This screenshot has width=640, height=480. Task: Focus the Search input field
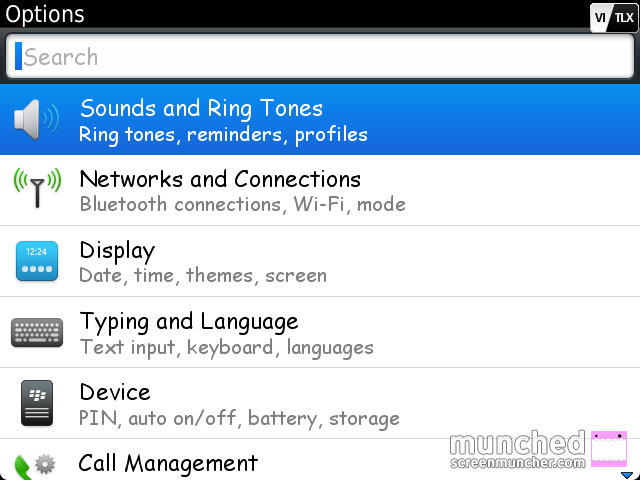(320, 56)
